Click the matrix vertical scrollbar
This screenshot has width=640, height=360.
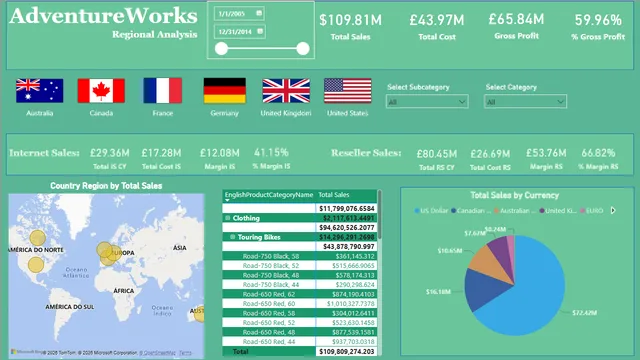(380, 214)
